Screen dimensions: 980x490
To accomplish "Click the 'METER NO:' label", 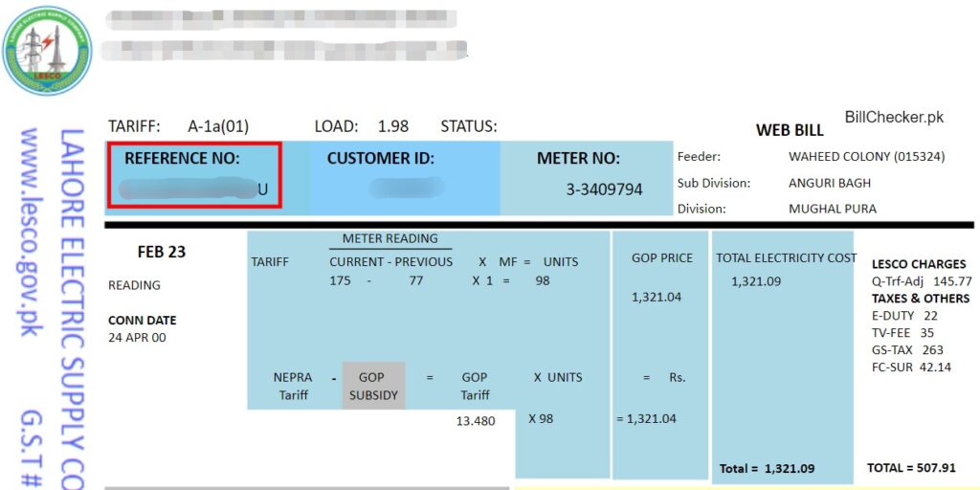I will (x=578, y=159).
